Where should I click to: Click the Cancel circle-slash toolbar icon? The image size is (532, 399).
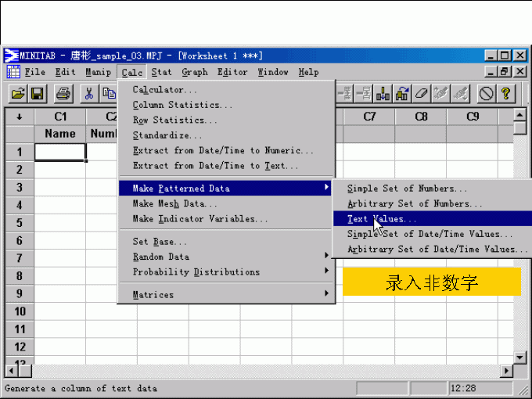[x=487, y=94]
